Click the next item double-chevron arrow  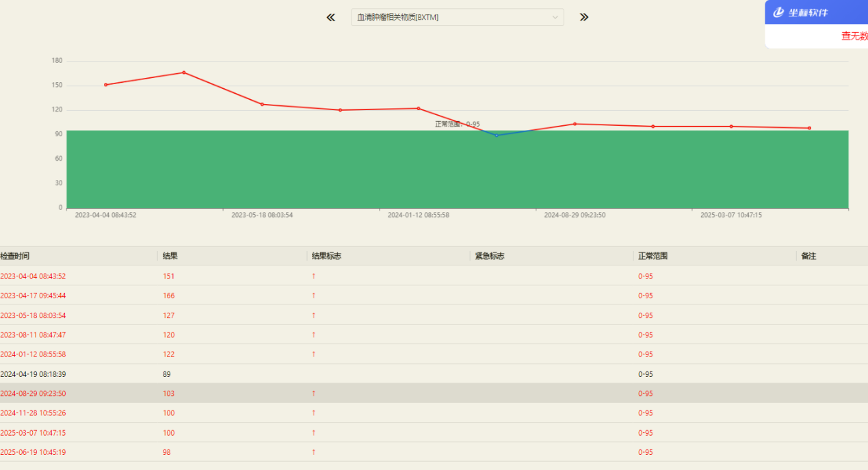pos(583,17)
